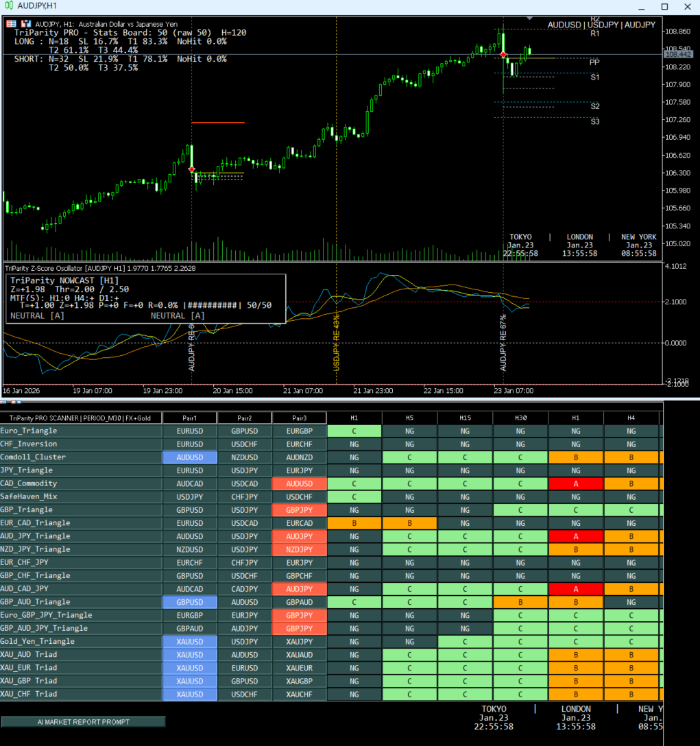Click XAUJPY cell in Gold_Yen_Triangle row
The height and width of the screenshot is (746, 700).
[300, 641]
